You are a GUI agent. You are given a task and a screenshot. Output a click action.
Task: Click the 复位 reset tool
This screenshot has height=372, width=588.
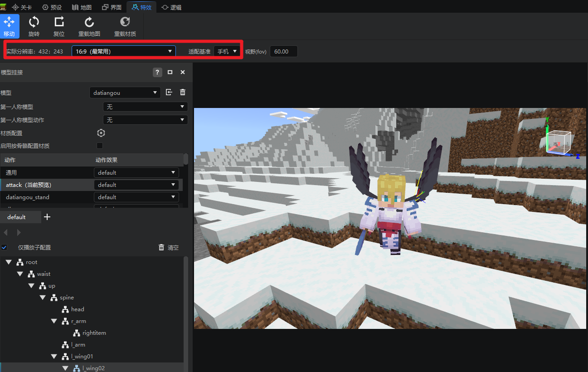coord(59,26)
